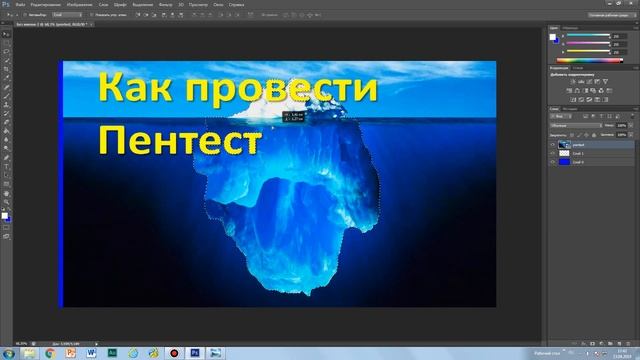
Task: Lock all layer attributes
Action: 594,135
